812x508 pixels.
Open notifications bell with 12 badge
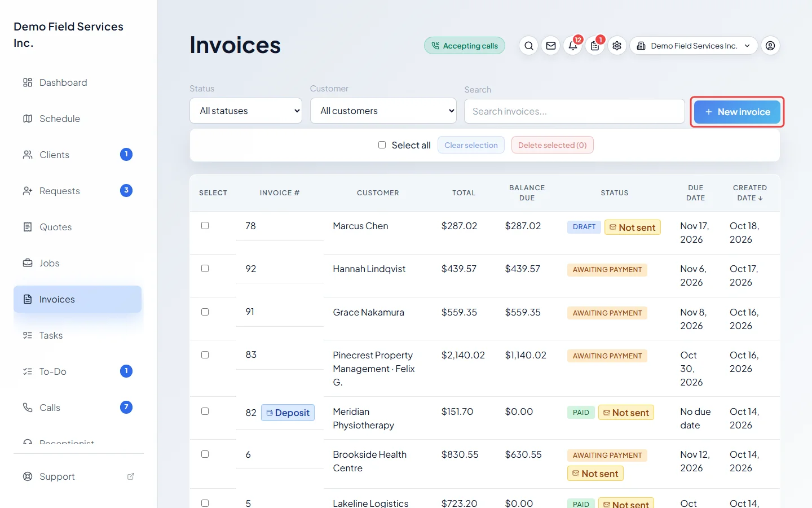coord(573,46)
